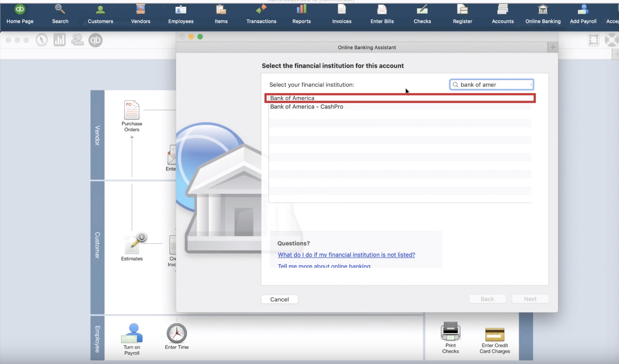The height and width of the screenshot is (364, 619).
Task: Open the Reports center
Action: click(x=301, y=14)
